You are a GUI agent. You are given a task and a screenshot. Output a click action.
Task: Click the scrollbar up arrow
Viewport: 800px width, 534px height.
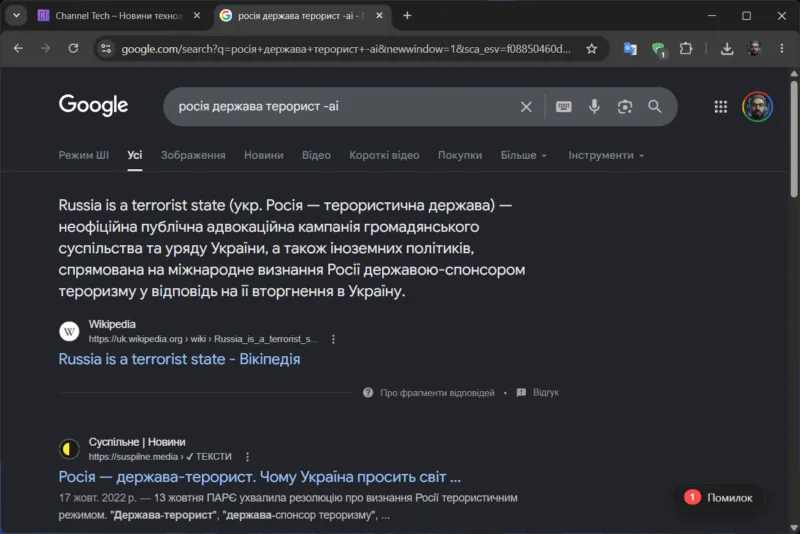click(x=794, y=74)
